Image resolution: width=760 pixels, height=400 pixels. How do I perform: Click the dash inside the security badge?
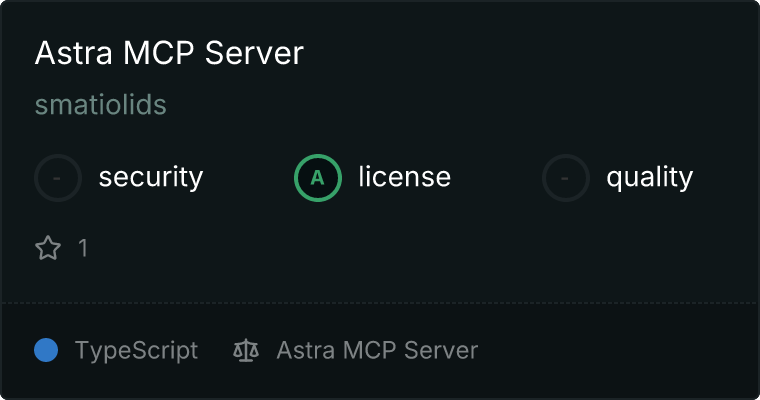58,178
